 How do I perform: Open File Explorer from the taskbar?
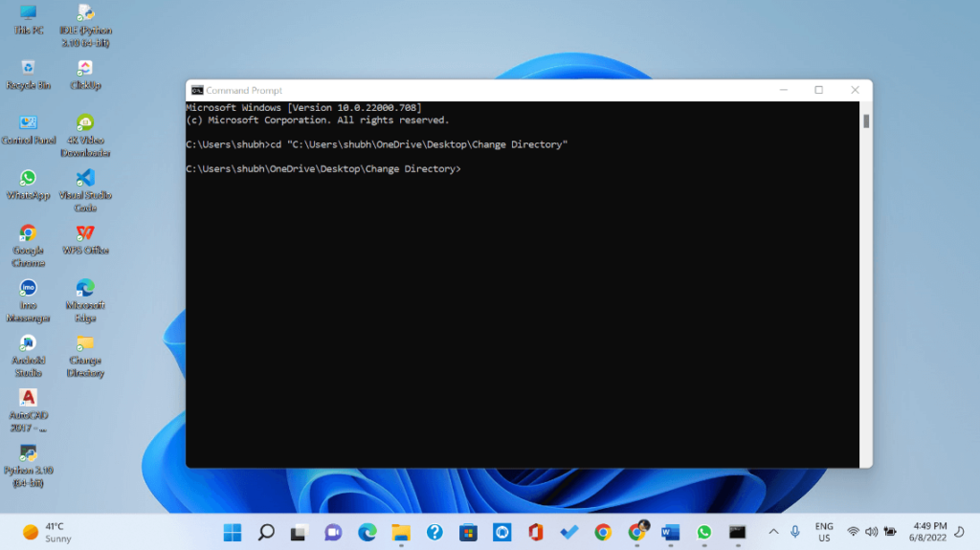(x=401, y=533)
